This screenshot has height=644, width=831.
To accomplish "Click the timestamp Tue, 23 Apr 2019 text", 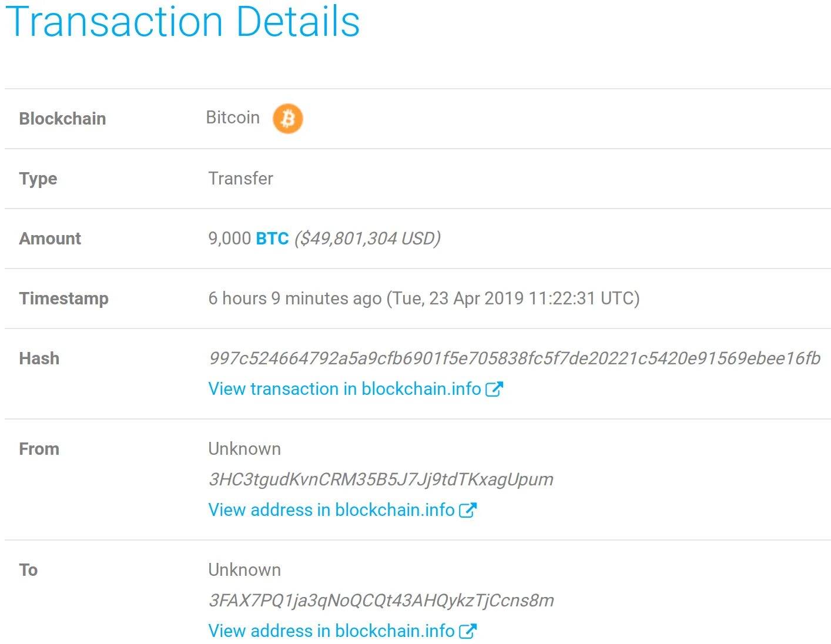I will 512,298.
